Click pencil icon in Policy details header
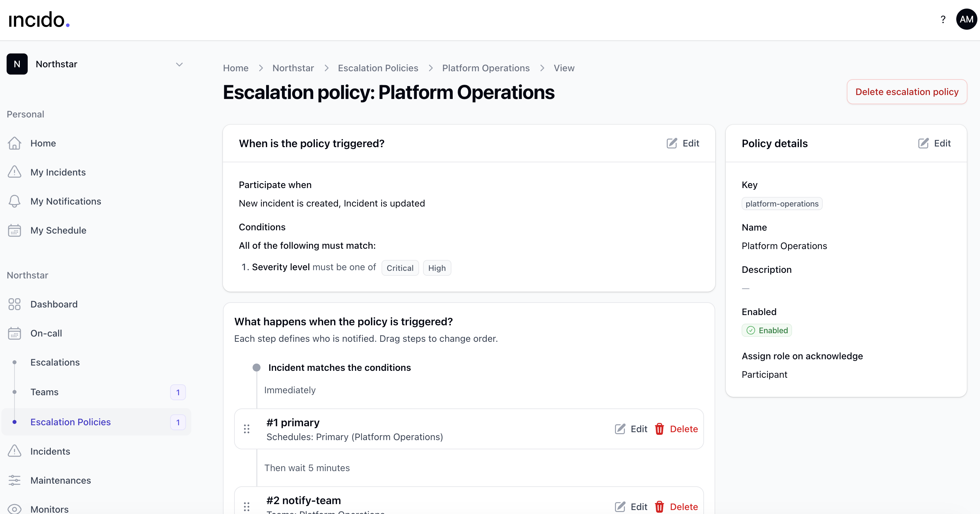 tap(923, 143)
